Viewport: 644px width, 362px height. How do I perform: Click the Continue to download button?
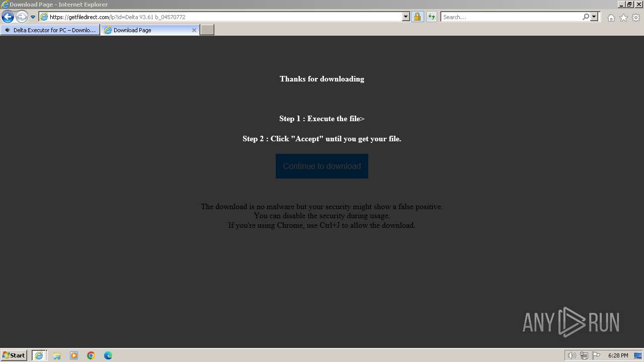[x=322, y=166]
